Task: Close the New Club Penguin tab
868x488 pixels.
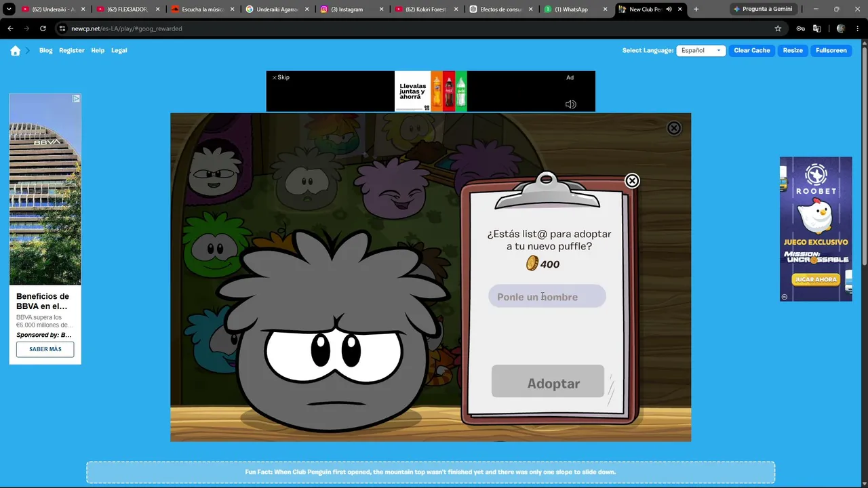Action: [679, 9]
